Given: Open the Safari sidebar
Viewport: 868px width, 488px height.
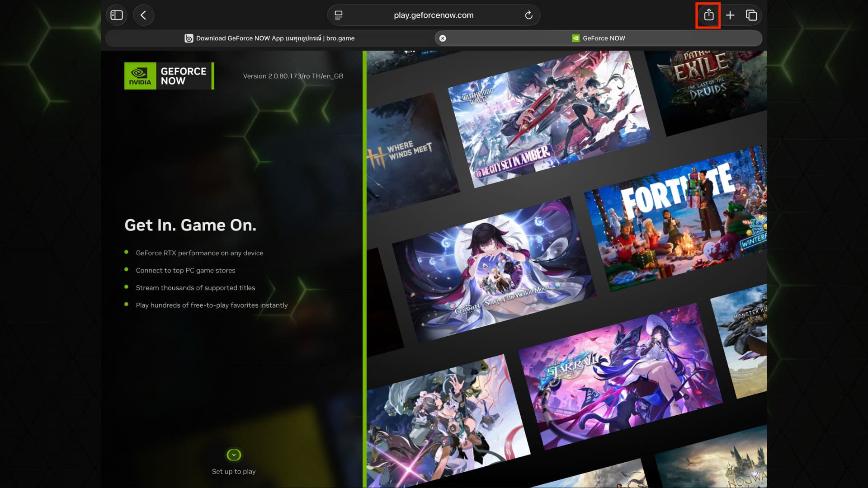Looking at the screenshot, I should click(116, 15).
